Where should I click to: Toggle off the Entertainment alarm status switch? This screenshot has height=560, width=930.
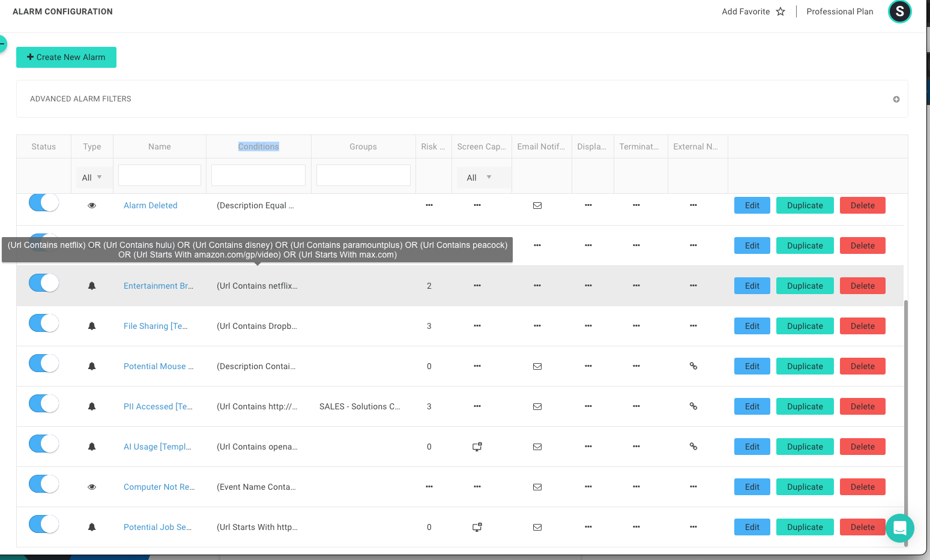coord(43,283)
